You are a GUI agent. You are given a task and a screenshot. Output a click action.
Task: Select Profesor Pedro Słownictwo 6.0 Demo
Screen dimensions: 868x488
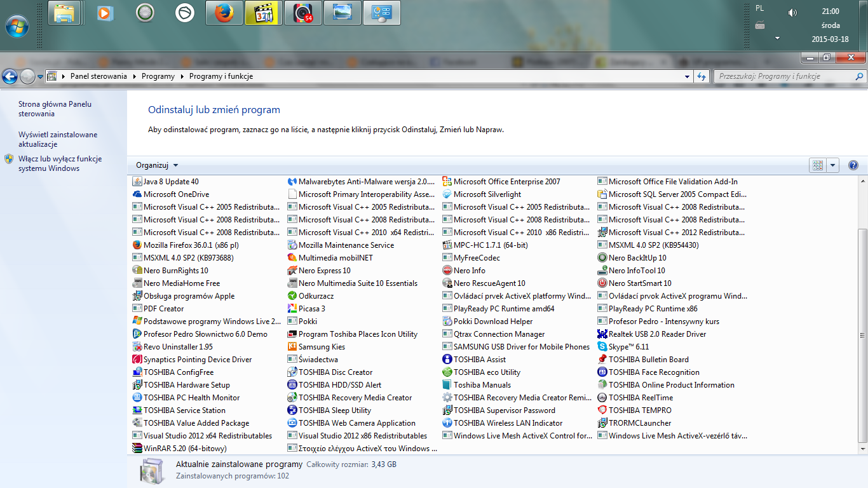click(200, 334)
